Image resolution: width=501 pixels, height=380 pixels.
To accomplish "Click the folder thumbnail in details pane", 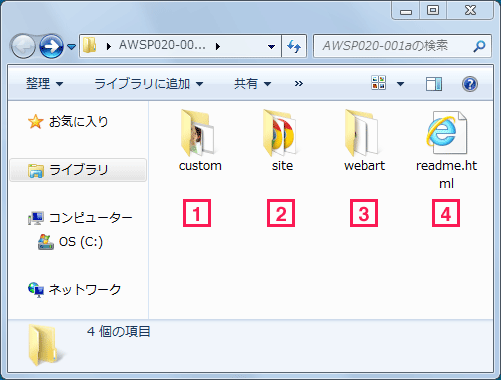I will tap(46, 345).
